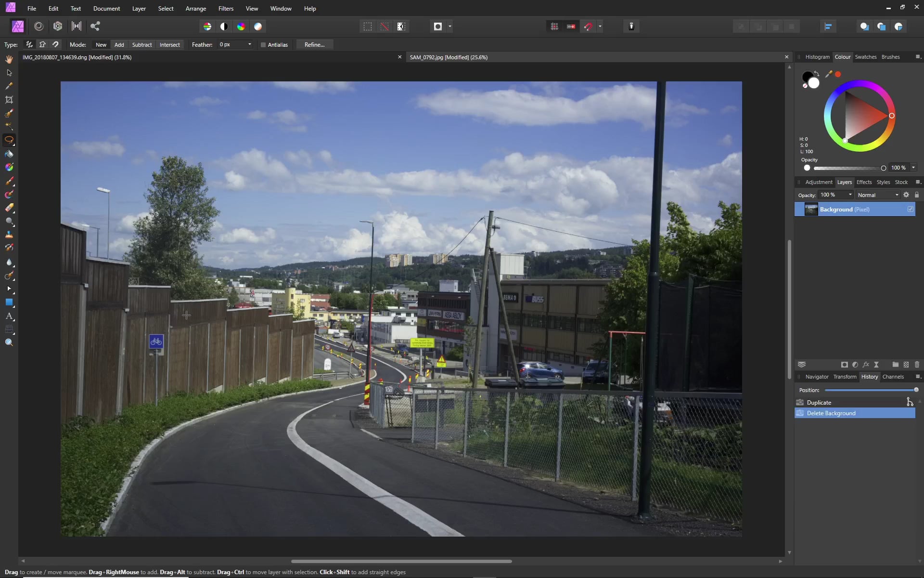Choose Add selection mode

pos(119,45)
